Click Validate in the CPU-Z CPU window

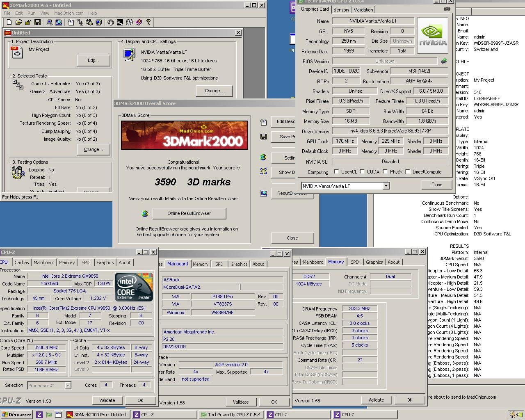coord(107,400)
